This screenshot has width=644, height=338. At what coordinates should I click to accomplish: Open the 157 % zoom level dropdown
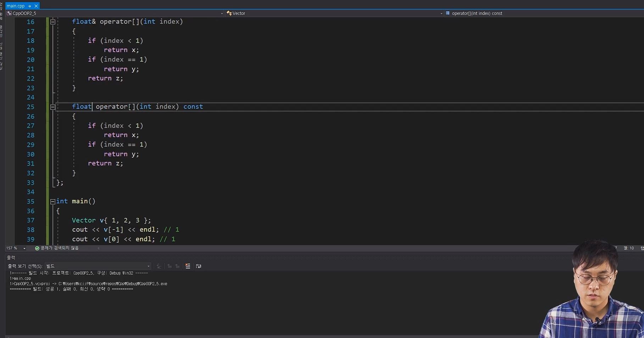(x=24, y=248)
